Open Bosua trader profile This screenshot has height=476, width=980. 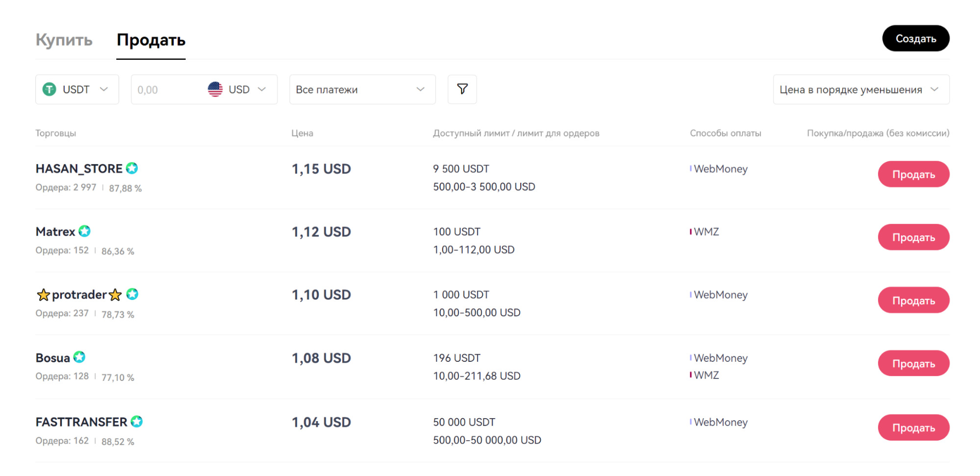(53, 358)
